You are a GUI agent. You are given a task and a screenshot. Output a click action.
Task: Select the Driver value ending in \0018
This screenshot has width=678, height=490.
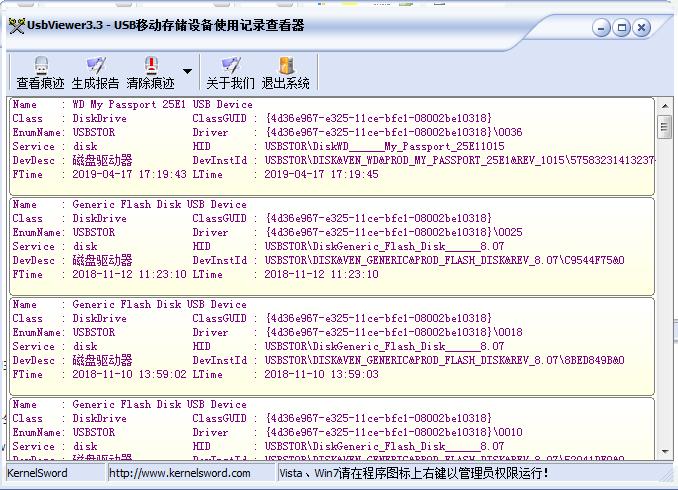pyautogui.click(x=394, y=332)
